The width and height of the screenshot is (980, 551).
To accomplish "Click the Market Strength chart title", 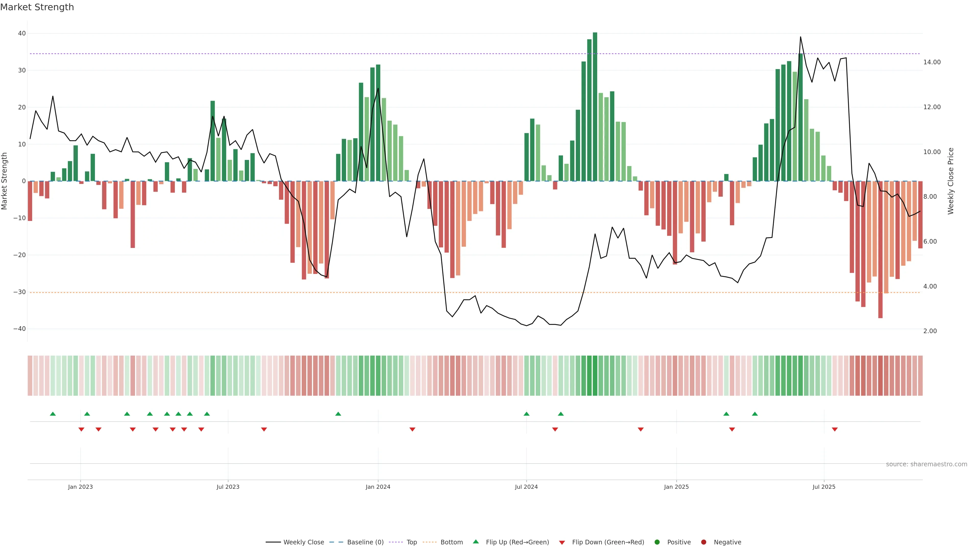I will point(37,7).
